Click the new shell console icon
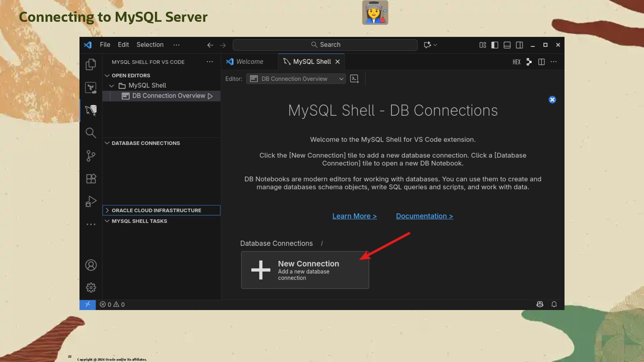 (x=354, y=79)
